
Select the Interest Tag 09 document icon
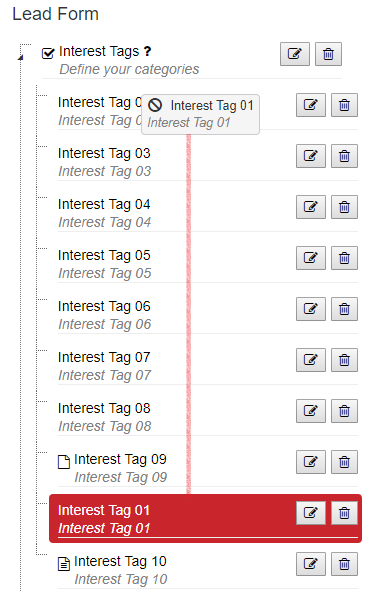[x=64, y=462]
